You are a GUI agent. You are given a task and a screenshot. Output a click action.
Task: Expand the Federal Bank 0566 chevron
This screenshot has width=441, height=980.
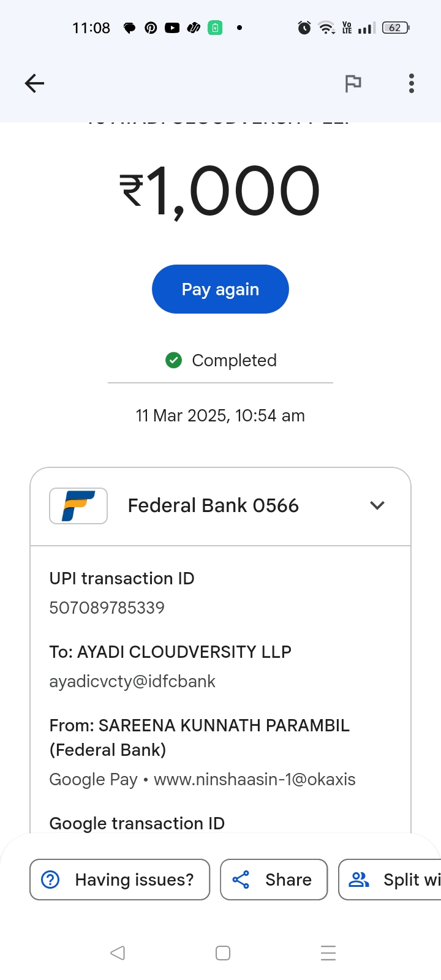(377, 505)
